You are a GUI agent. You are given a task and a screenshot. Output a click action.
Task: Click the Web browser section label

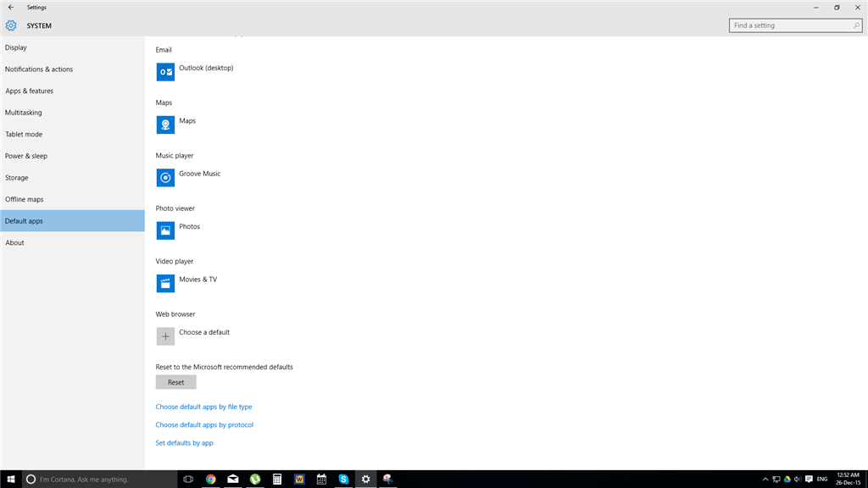[x=175, y=314]
